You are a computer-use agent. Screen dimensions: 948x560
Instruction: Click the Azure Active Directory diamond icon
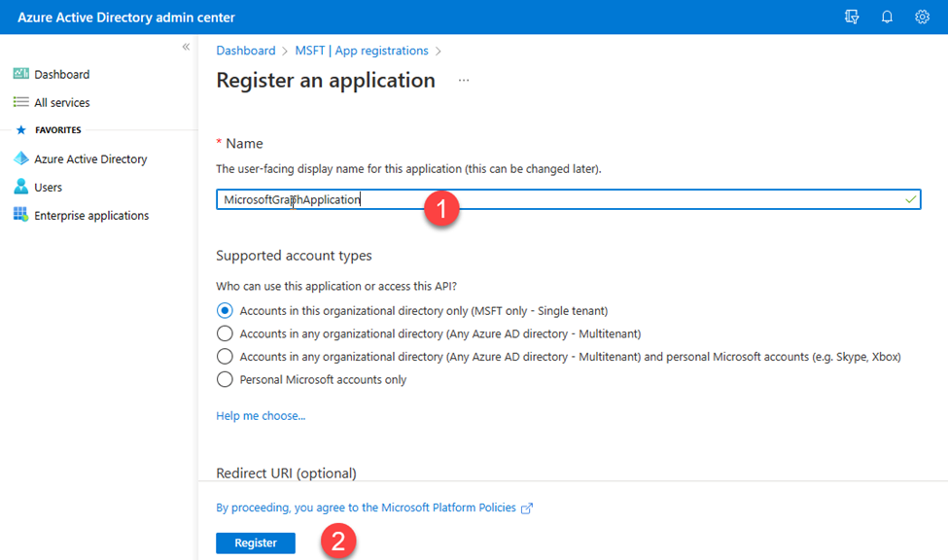(21, 158)
